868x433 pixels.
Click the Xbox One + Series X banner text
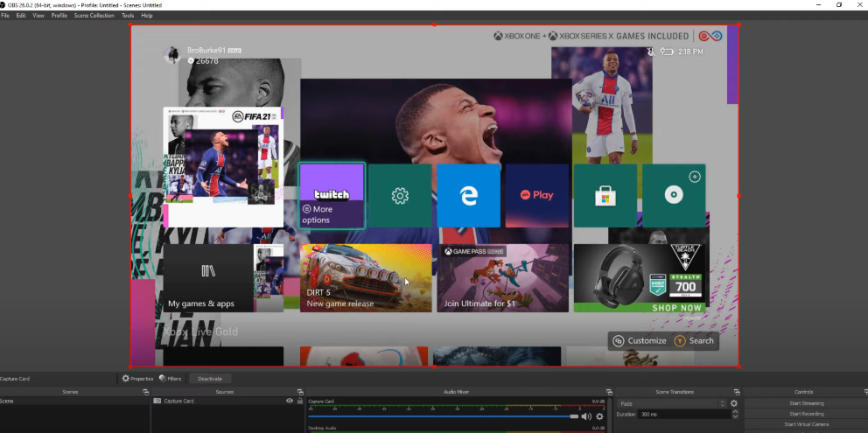[591, 36]
